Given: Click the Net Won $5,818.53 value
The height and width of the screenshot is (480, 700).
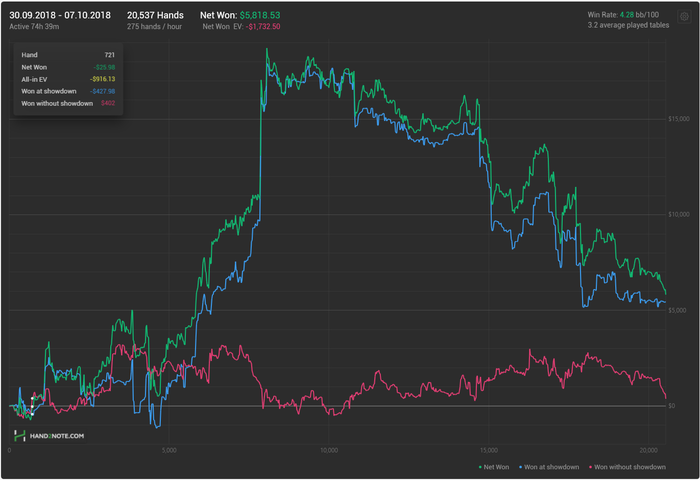Looking at the screenshot, I should [x=260, y=15].
